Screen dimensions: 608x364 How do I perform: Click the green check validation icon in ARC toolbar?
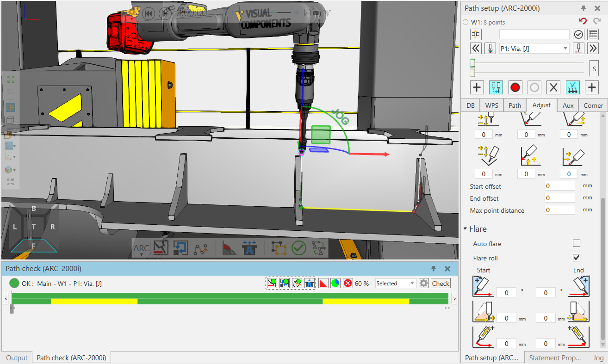point(299,248)
